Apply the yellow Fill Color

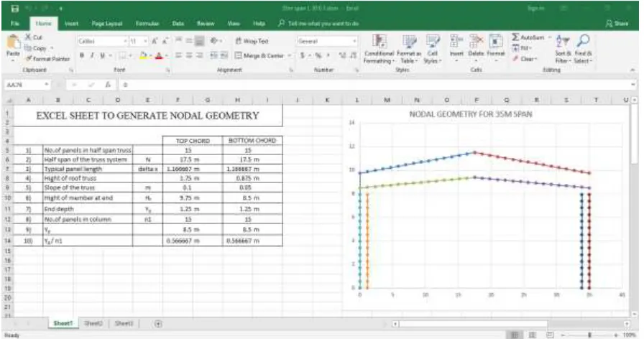(143, 55)
